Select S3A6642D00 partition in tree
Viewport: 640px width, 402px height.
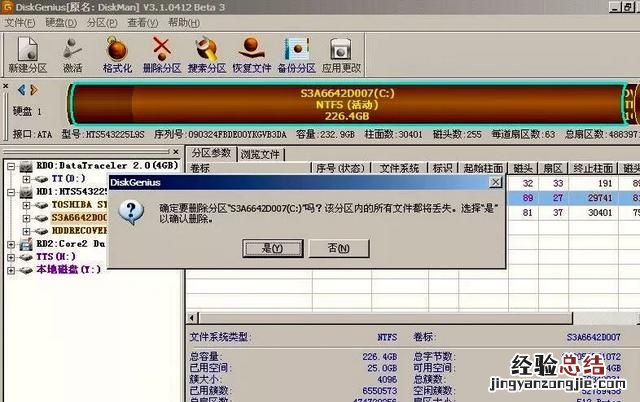tap(79, 218)
